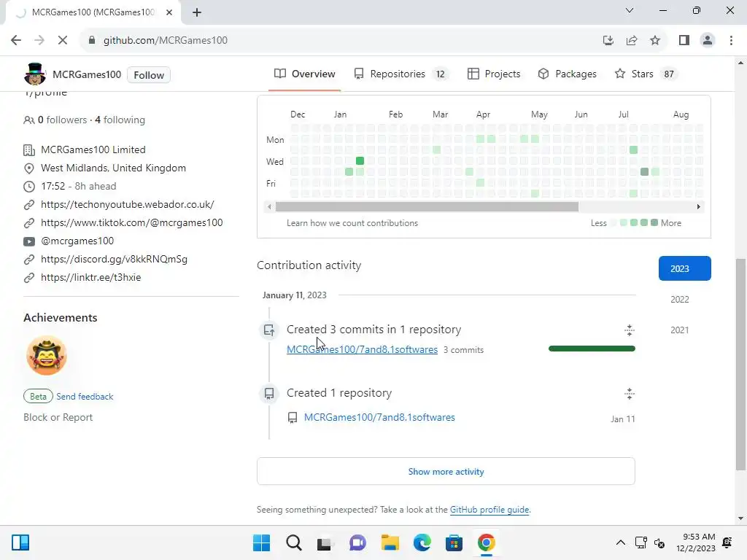This screenshot has height=560, width=747.
Task: Click the darkest legend swatch next to More
Action: pos(654,222)
